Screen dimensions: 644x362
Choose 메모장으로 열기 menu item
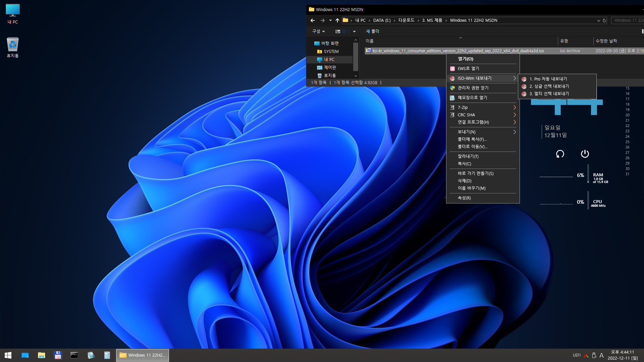pos(483,98)
